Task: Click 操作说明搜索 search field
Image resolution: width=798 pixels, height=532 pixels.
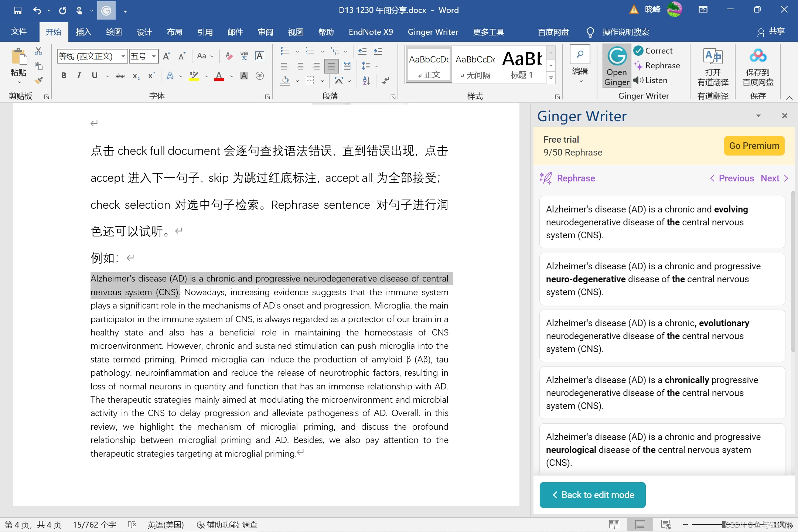Action: [625, 32]
